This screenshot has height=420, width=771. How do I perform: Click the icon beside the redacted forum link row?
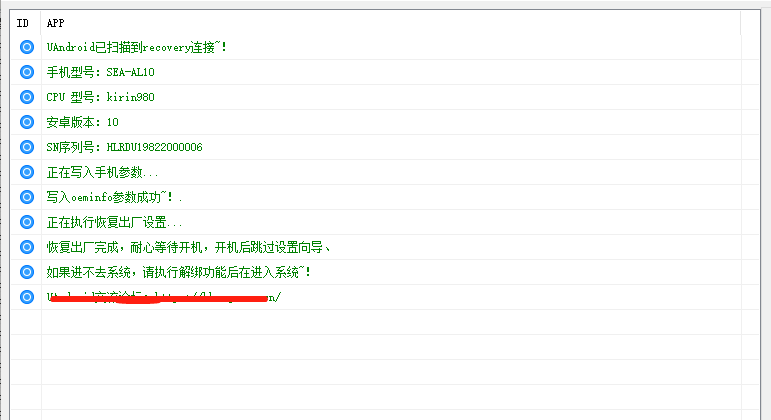click(x=27, y=297)
